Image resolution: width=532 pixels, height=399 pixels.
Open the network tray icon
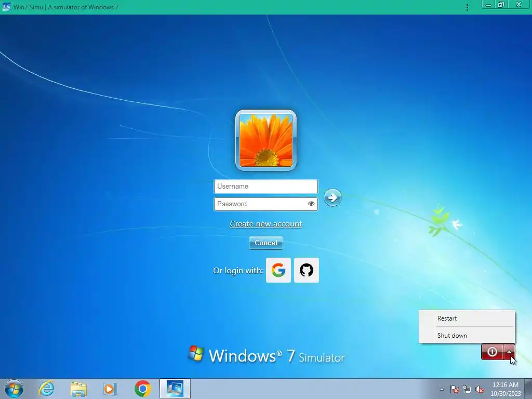pos(467,389)
